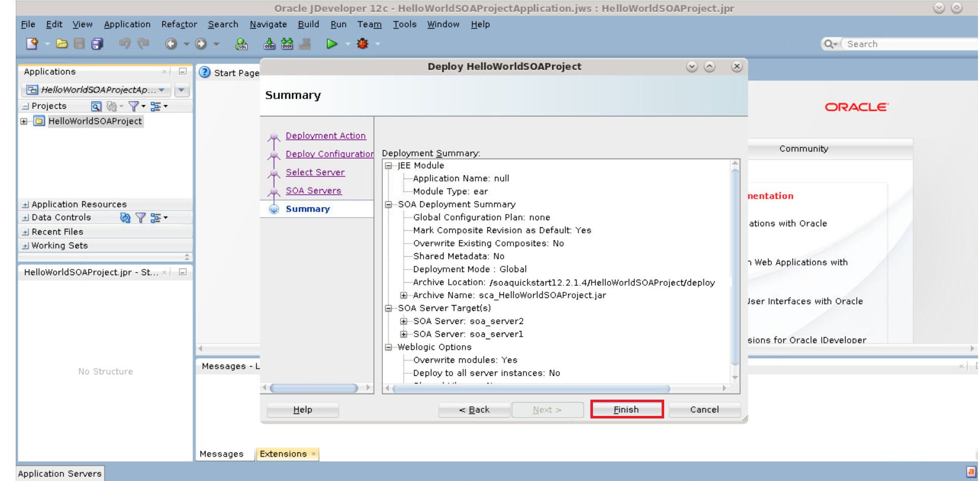Click the Search input field
The width and height of the screenshot is (980, 481).
[910, 44]
